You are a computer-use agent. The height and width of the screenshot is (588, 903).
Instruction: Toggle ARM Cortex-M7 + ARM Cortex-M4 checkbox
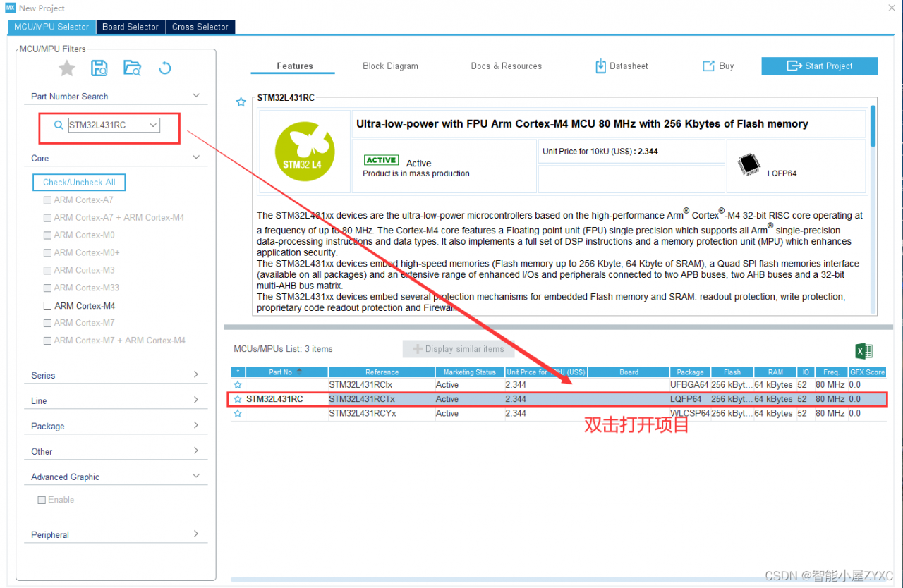pyautogui.click(x=47, y=341)
